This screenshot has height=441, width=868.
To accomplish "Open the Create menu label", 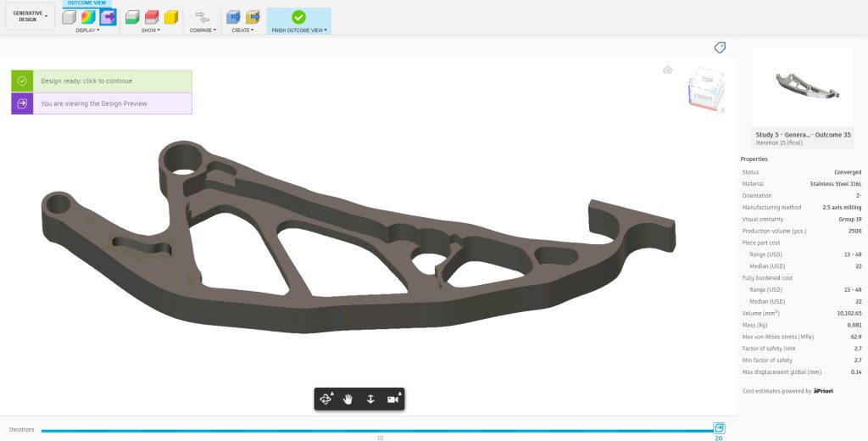I will tap(242, 31).
